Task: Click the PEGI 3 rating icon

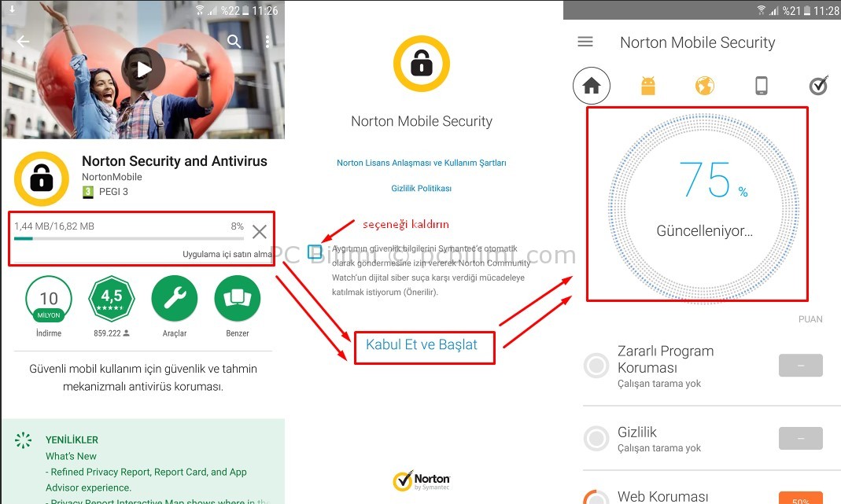Action: 88,192
